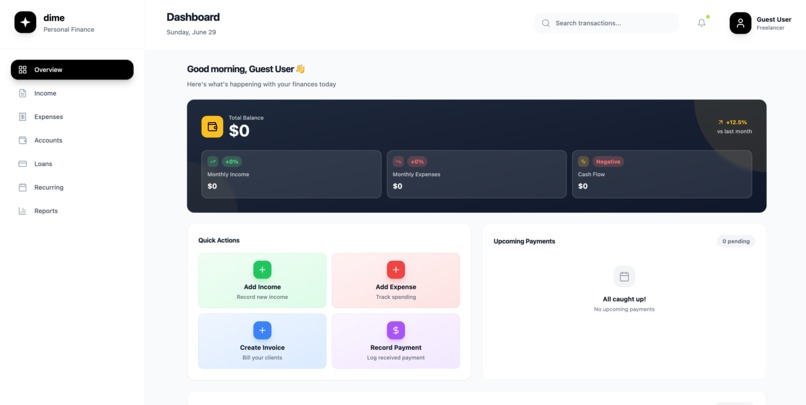The height and width of the screenshot is (405, 806).
Task: Click the purple Record Payment dollar icon
Action: (396, 330)
